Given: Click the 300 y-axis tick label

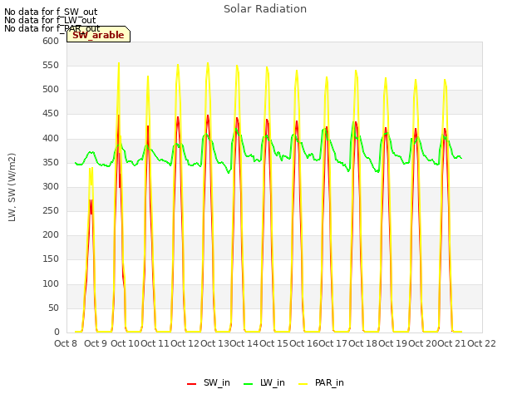Looking at the screenshot, I should [x=51, y=186].
